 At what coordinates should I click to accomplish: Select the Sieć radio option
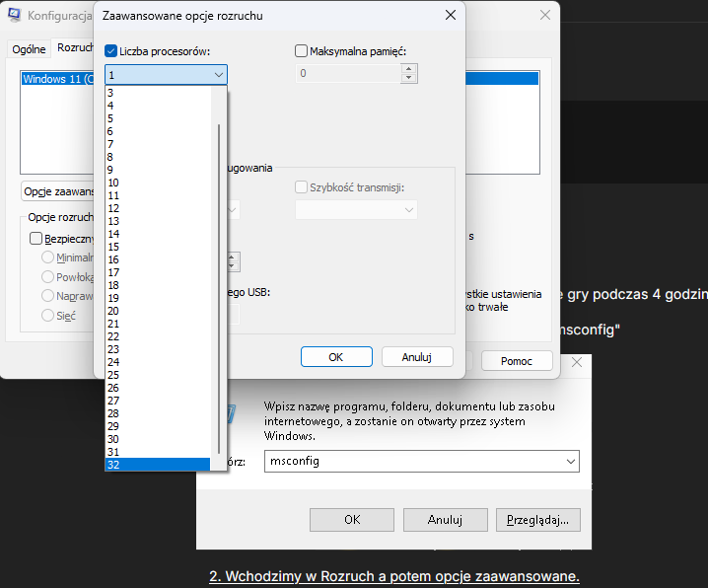point(47,315)
